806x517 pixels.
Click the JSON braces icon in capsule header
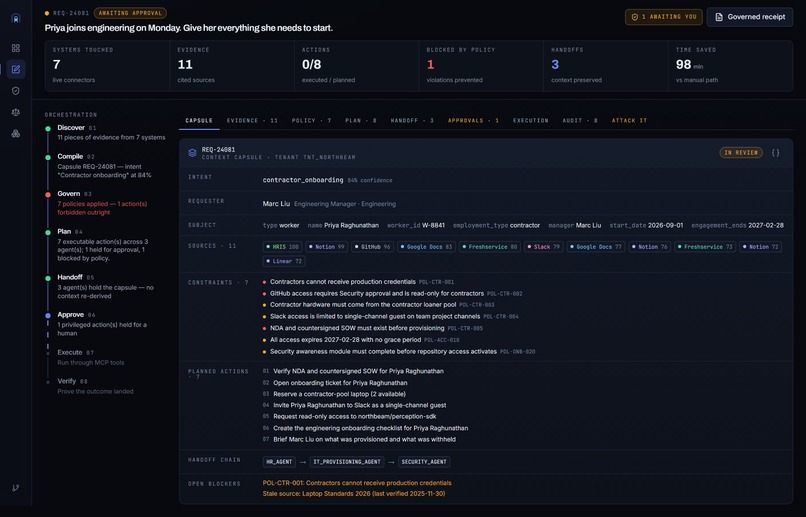(x=775, y=153)
